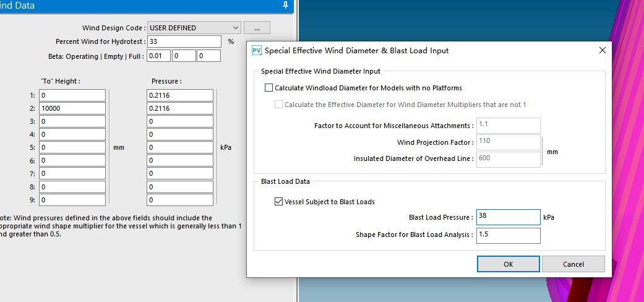The height and width of the screenshot is (302, 644).
Task: Edit To Height row 4 field
Action: coord(72,134)
